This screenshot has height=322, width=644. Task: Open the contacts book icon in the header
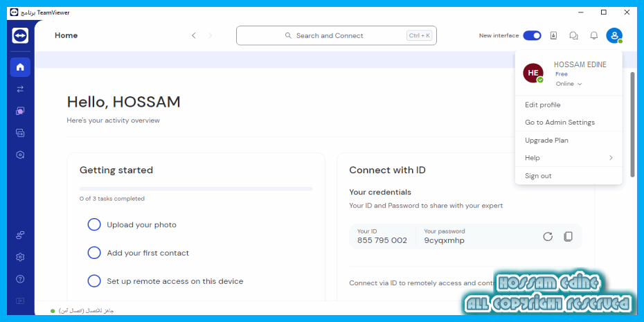[554, 36]
